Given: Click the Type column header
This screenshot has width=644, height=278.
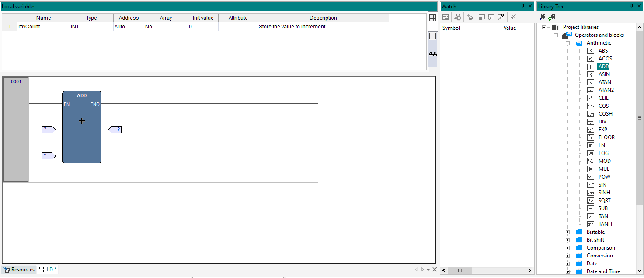Looking at the screenshot, I should click(x=91, y=18).
